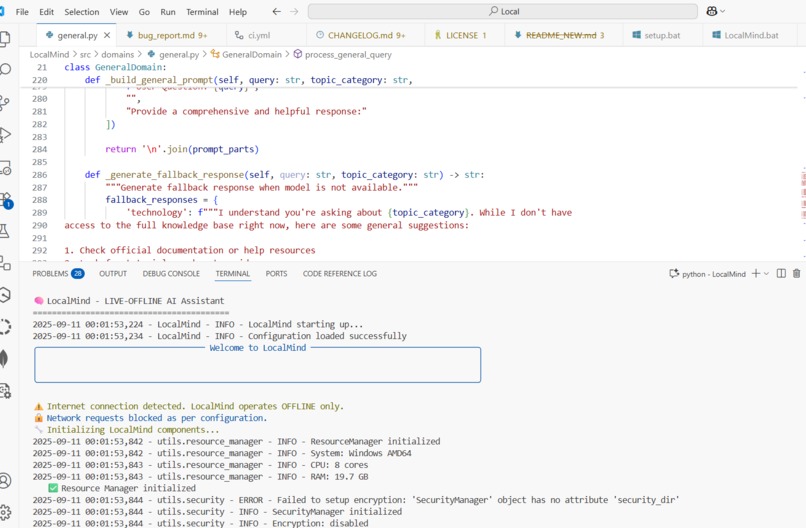The height and width of the screenshot is (528, 806).
Task: Open the Testing flask view
Action: click(x=5, y=231)
